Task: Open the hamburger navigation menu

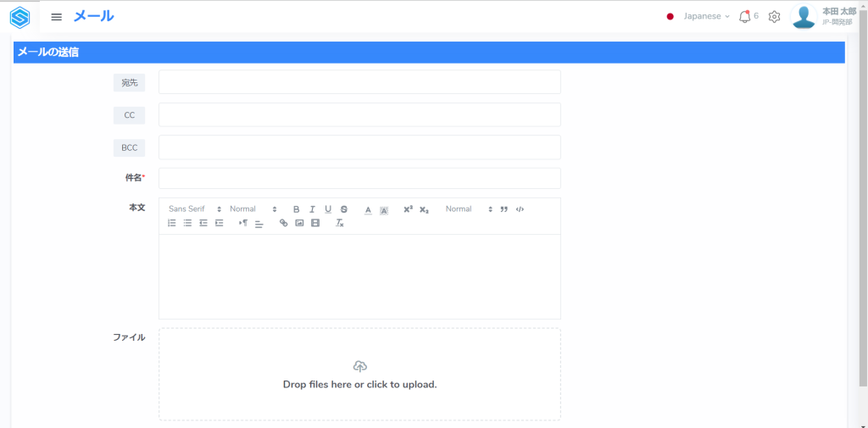Action: pos(57,17)
